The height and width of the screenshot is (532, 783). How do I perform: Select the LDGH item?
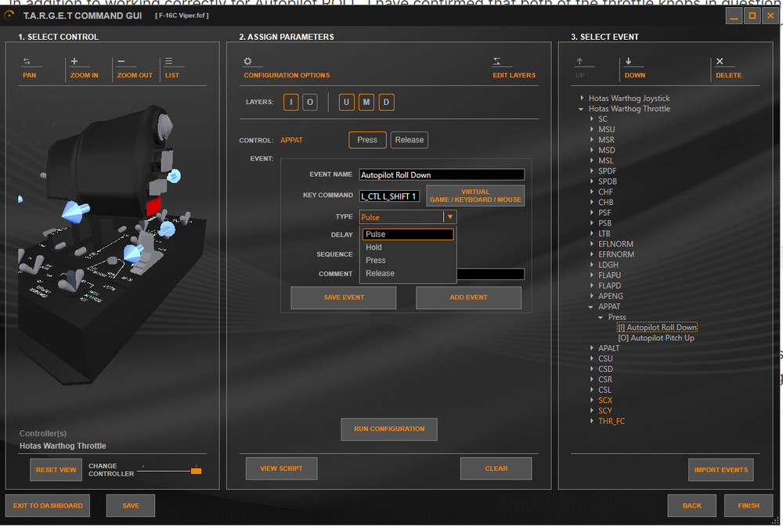[x=608, y=265]
